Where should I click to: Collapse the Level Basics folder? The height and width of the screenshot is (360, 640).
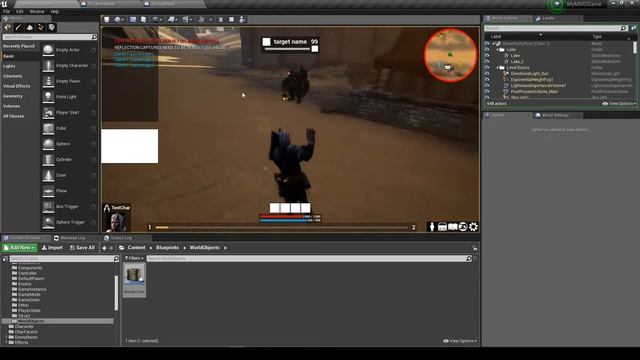pyautogui.click(x=498, y=67)
